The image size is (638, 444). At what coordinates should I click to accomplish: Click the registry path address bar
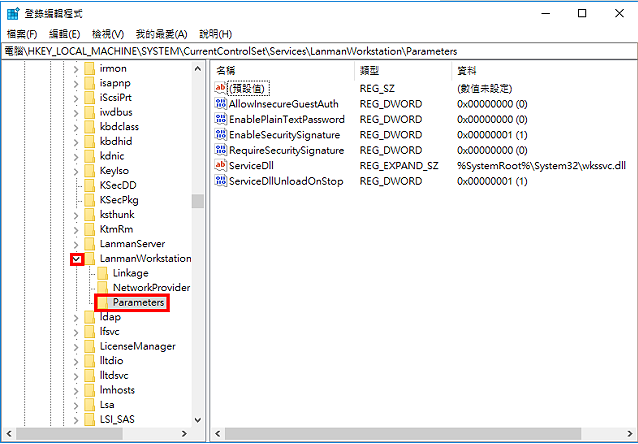click(319, 51)
